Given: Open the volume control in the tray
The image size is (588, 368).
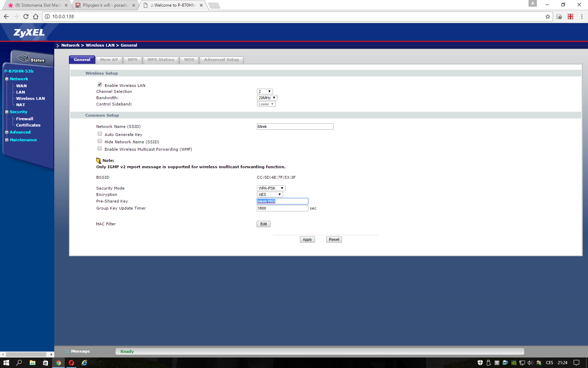Looking at the screenshot, I should [x=530, y=363].
